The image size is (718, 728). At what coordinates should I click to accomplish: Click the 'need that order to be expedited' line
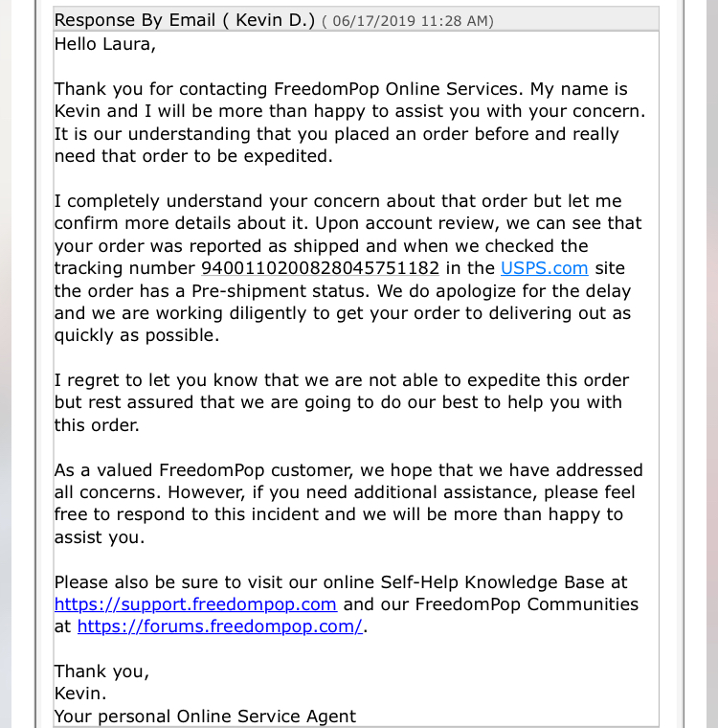pos(193,156)
